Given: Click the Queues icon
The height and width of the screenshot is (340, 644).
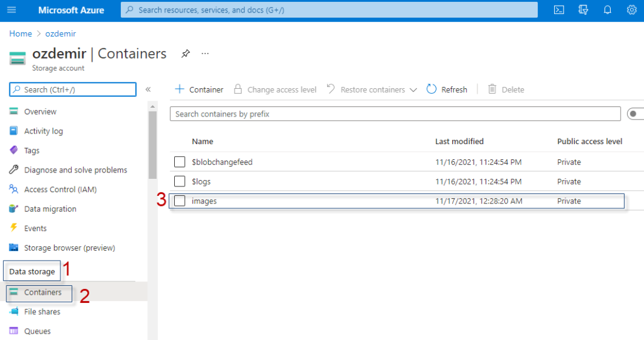Looking at the screenshot, I should 14,331.
